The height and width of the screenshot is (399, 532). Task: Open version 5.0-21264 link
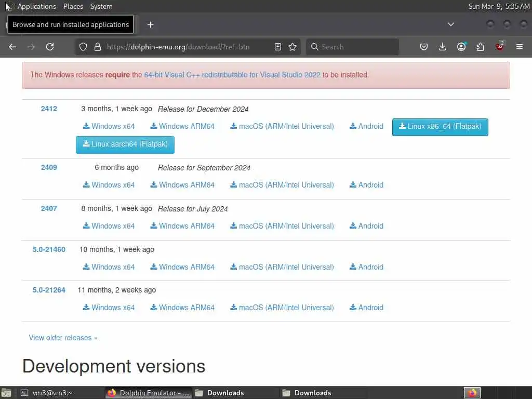[49, 290]
